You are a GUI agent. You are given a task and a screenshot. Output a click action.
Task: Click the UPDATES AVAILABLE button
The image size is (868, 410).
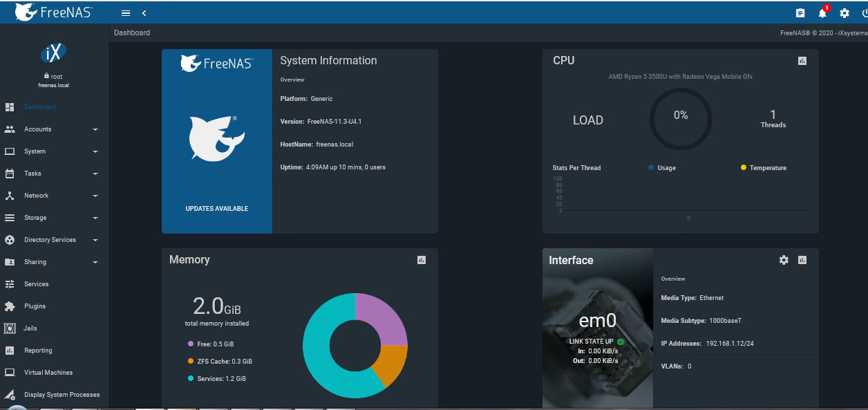coord(216,209)
